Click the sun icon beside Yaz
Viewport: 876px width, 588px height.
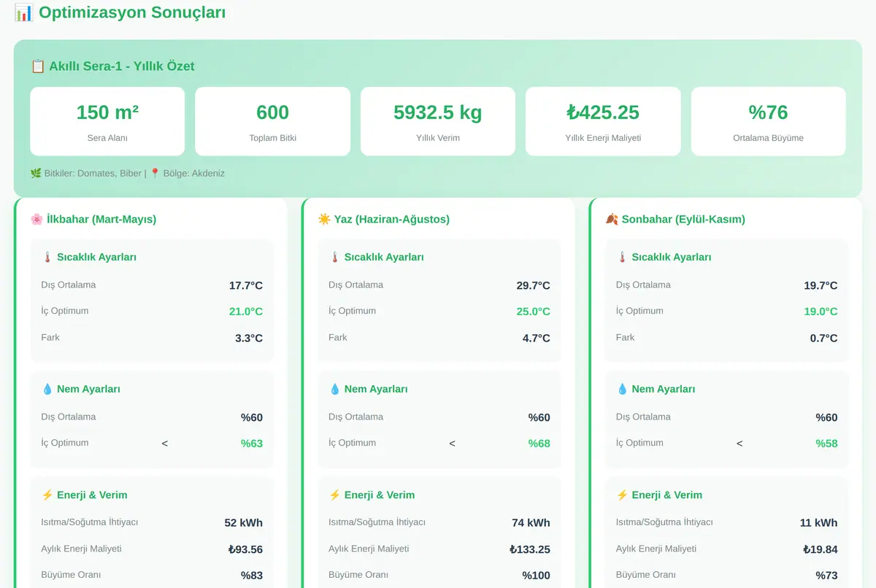pyautogui.click(x=324, y=219)
